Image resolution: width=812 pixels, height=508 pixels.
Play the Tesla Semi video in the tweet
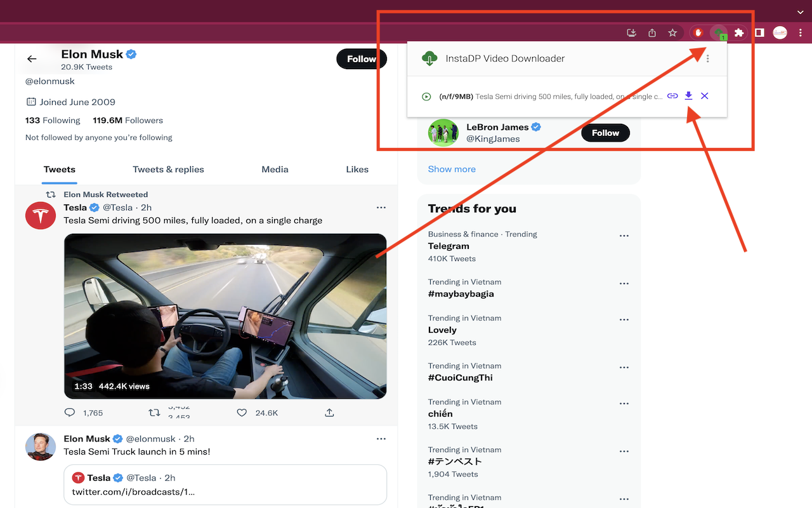[225, 316]
